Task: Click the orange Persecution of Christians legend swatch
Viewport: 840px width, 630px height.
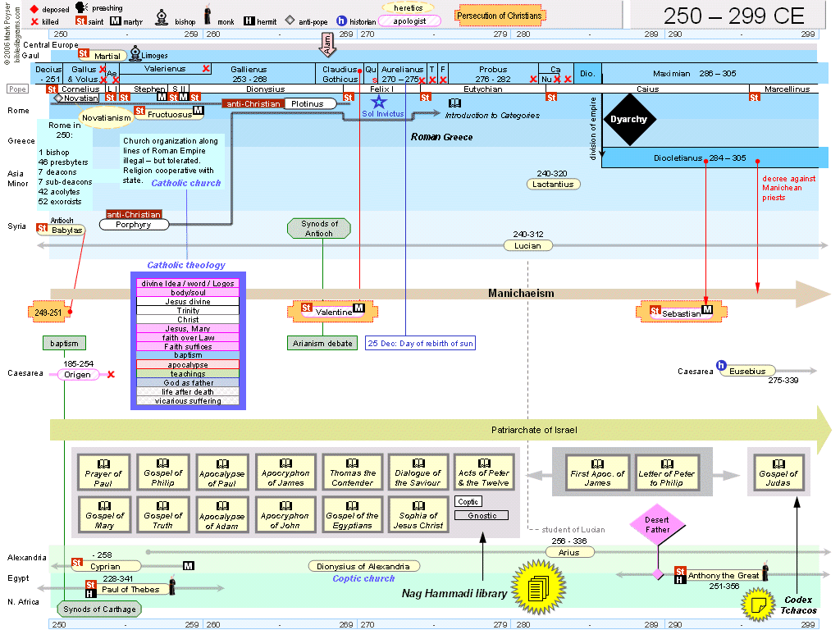Action: tap(500, 16)
